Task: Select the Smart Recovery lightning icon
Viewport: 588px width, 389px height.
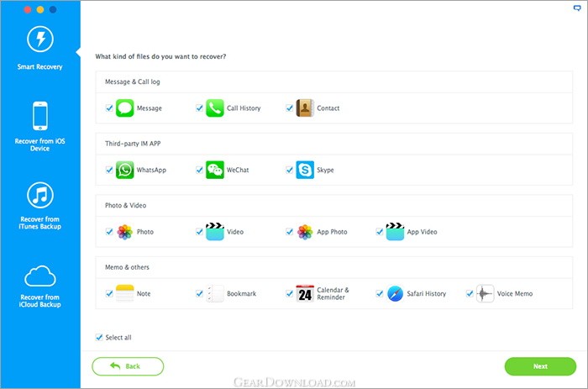Action: tap(40, 39)
